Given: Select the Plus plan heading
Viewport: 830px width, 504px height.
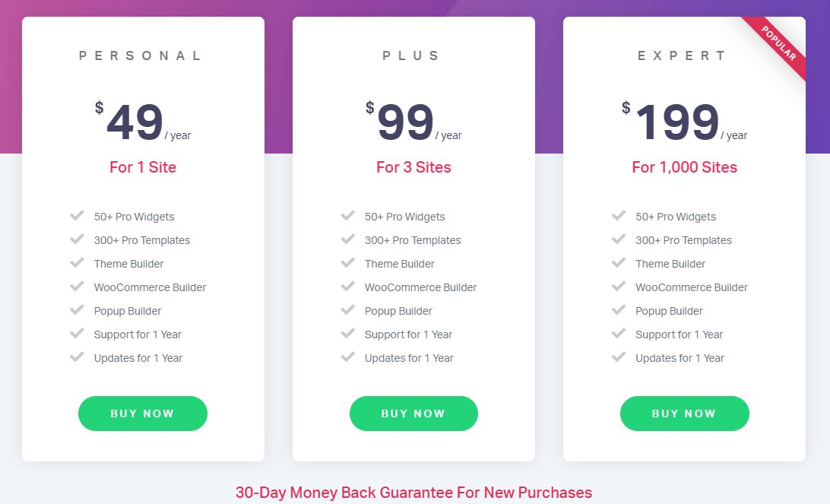Looking at the screenshot, I should 410,55.
